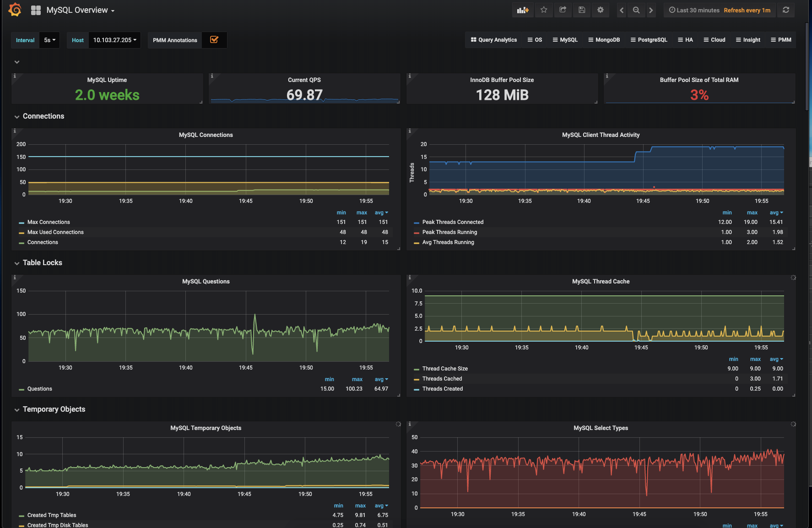The height and width of the screenshot is (528, 812).
Task: Sort MySQL Connections legend by avg
Action: (381, 212)
